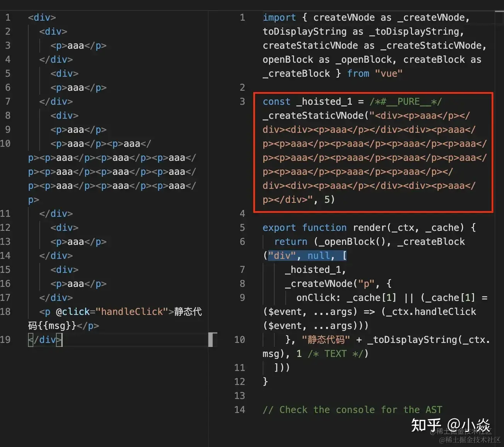Click line number 19 in source pane
The height and width of the screenshot is (447, 504).
click(x=6, y=340)
